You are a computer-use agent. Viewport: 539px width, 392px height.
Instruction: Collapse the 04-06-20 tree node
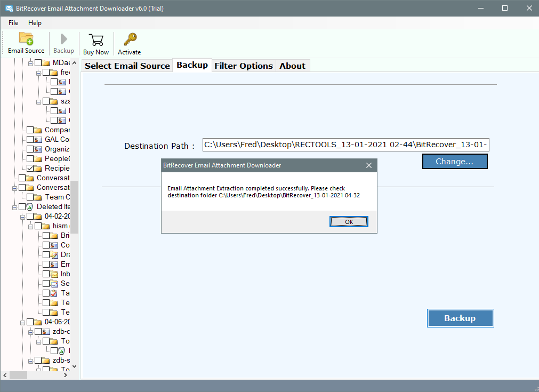(22, 323)
